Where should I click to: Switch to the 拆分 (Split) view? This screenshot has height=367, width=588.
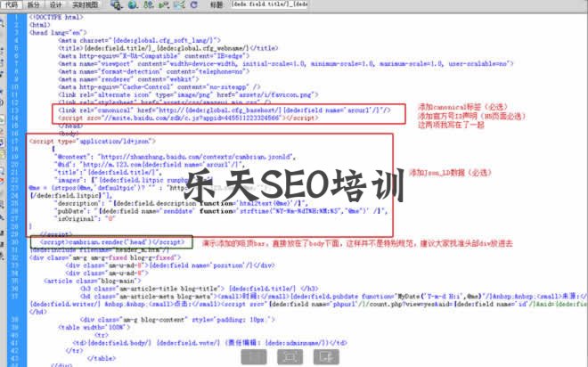click(x=33, y=4)
